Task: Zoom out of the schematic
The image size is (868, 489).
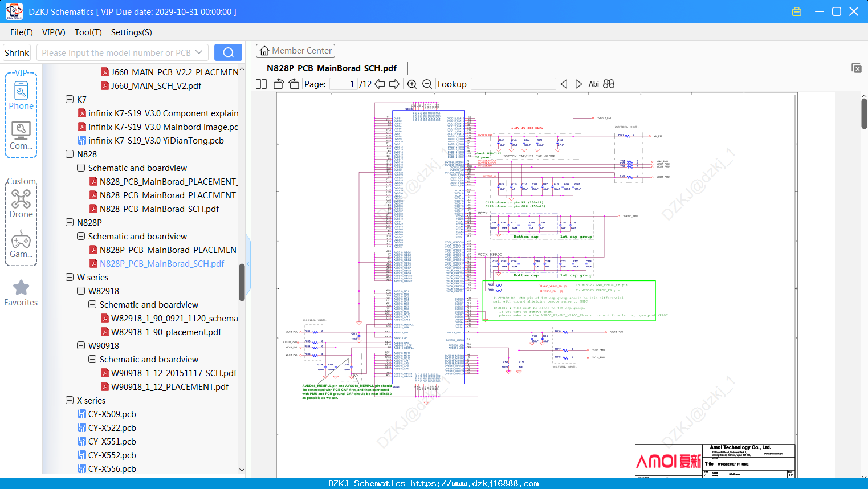Action: [427, 84]
